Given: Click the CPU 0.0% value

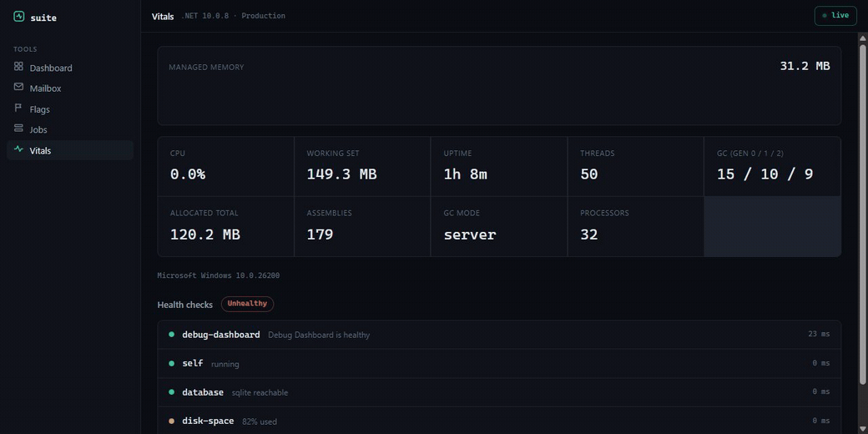Looking at the screenshot, I should pos(188,174).
